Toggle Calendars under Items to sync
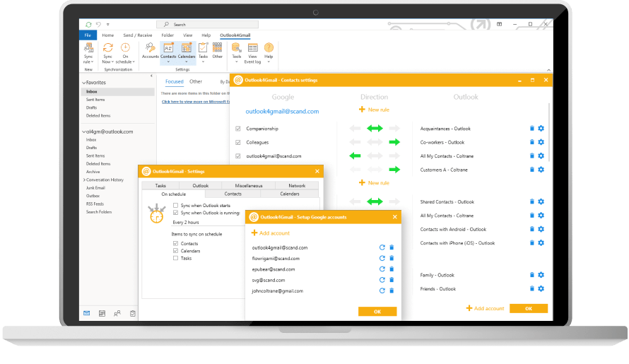The height and width of the screenshot is (364, 629). pos(175,251)
